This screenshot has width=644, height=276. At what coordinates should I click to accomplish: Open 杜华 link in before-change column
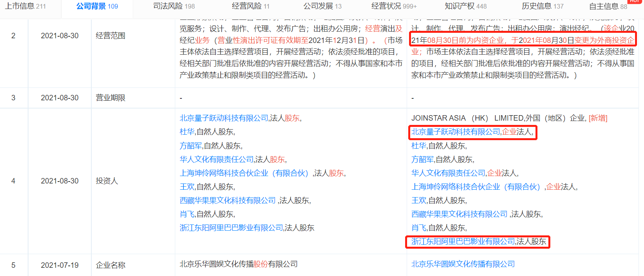(187, 132)
